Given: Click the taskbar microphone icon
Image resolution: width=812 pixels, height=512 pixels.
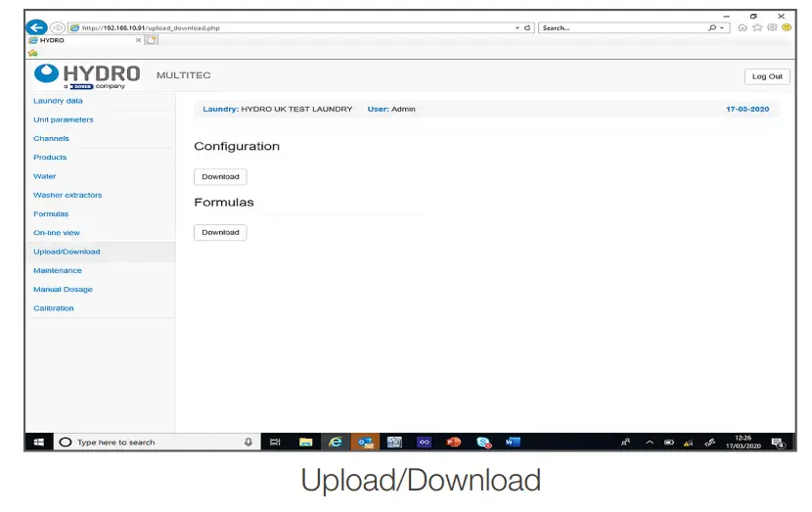Looking at the screenshot, I should point(248,442).
